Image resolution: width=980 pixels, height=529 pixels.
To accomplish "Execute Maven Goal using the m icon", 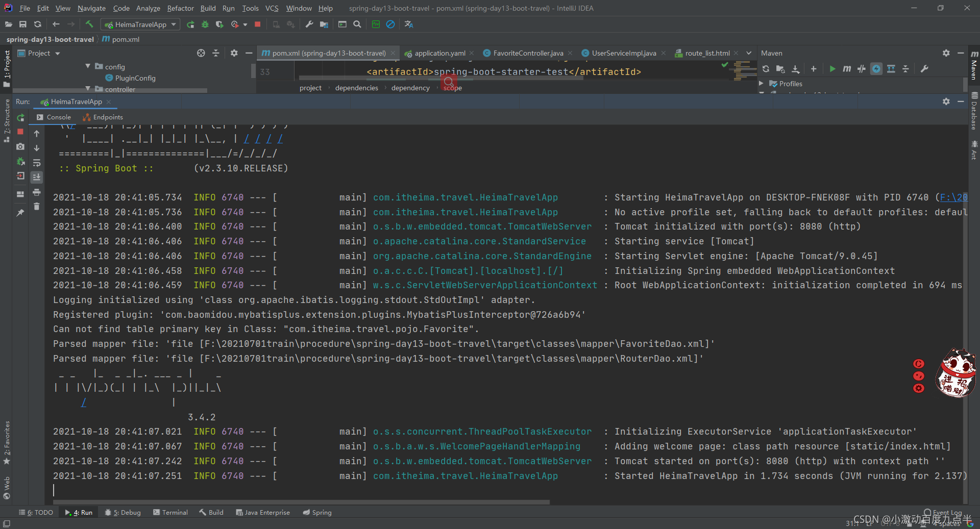I will [846, 69].
